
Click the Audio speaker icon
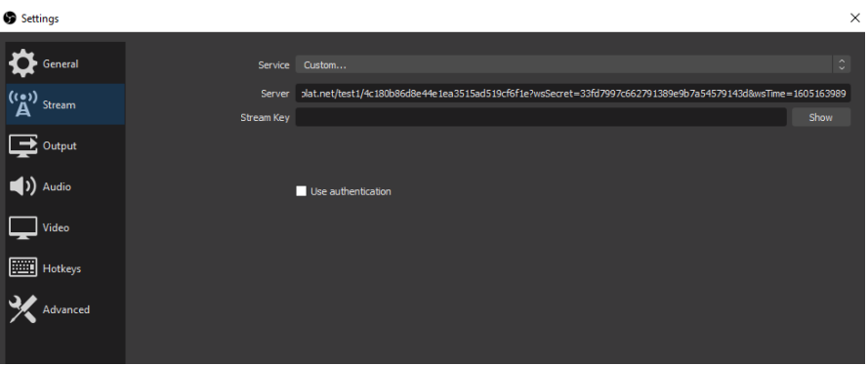[x=22, y=186]
